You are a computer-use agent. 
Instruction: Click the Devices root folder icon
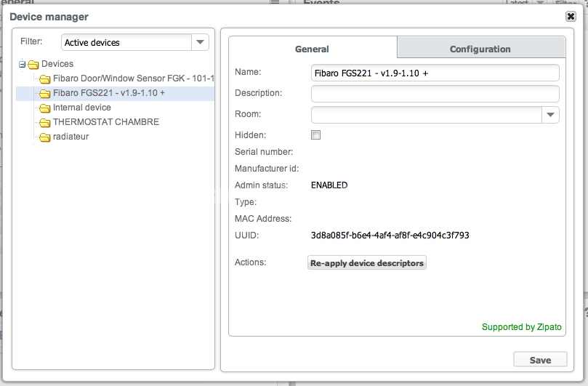(x=33, y=65)
